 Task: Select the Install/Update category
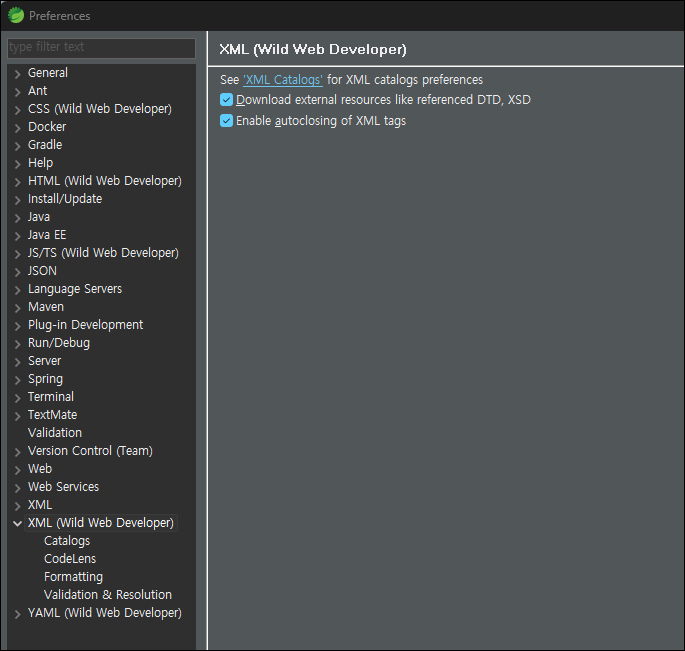click(65, 199)
